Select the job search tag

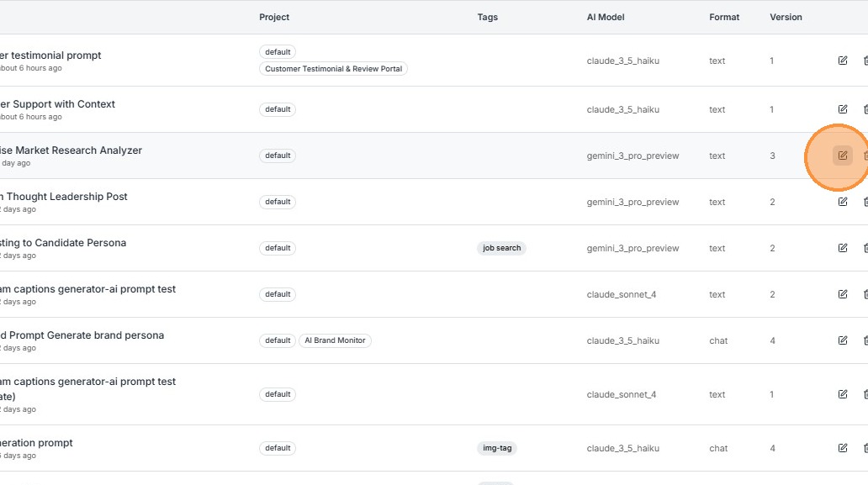(x=502, y=248)
